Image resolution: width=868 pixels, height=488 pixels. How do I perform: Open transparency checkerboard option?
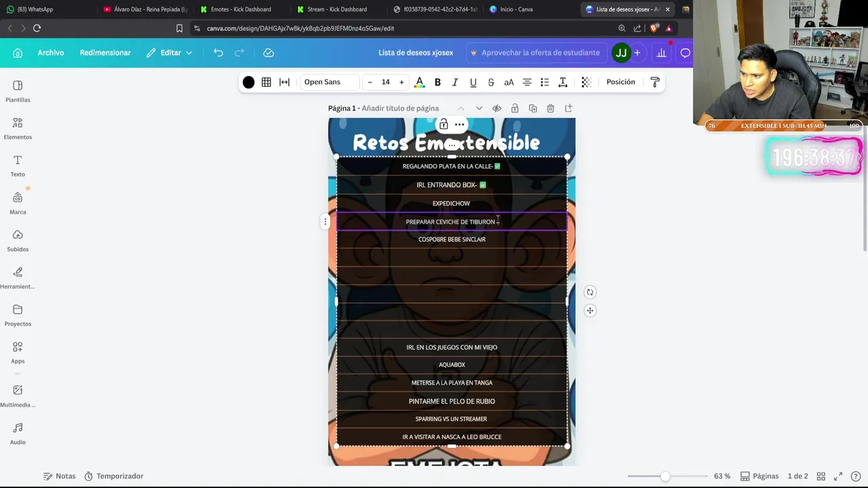[587, 82]
